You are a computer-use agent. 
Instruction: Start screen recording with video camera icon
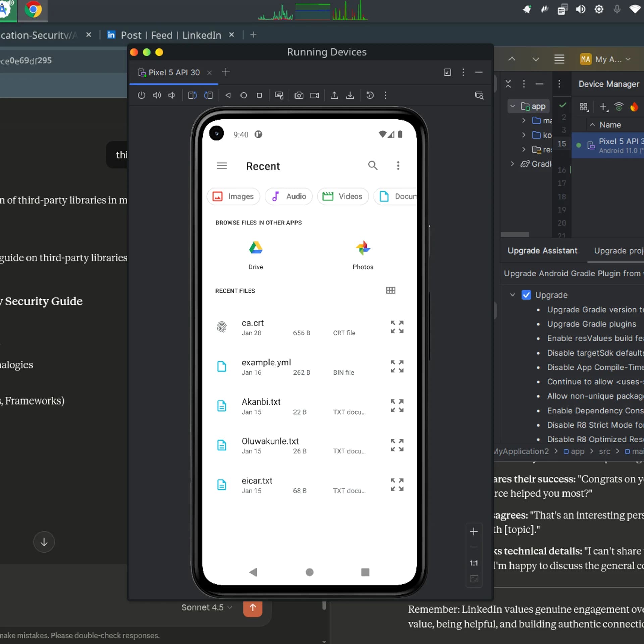(x=315, y=95)
